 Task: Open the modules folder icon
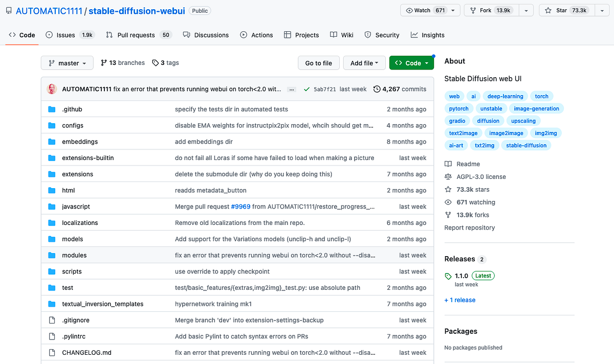(52, 255)
